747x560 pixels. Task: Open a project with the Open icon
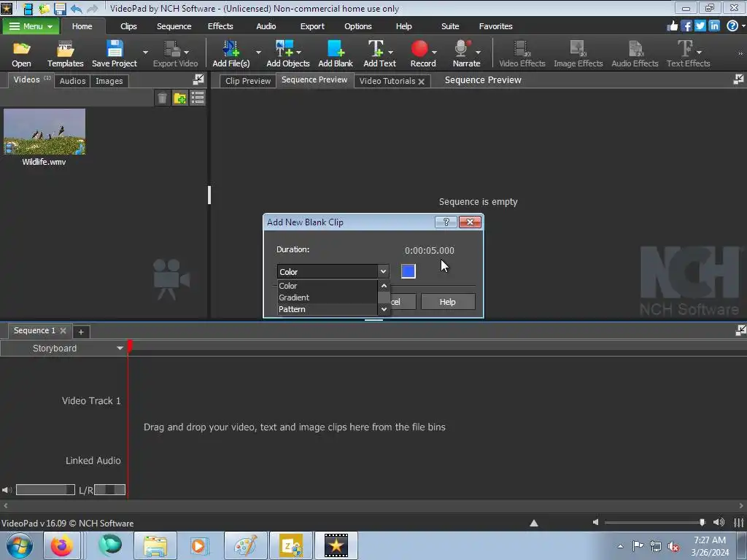(x=21, y=53)
